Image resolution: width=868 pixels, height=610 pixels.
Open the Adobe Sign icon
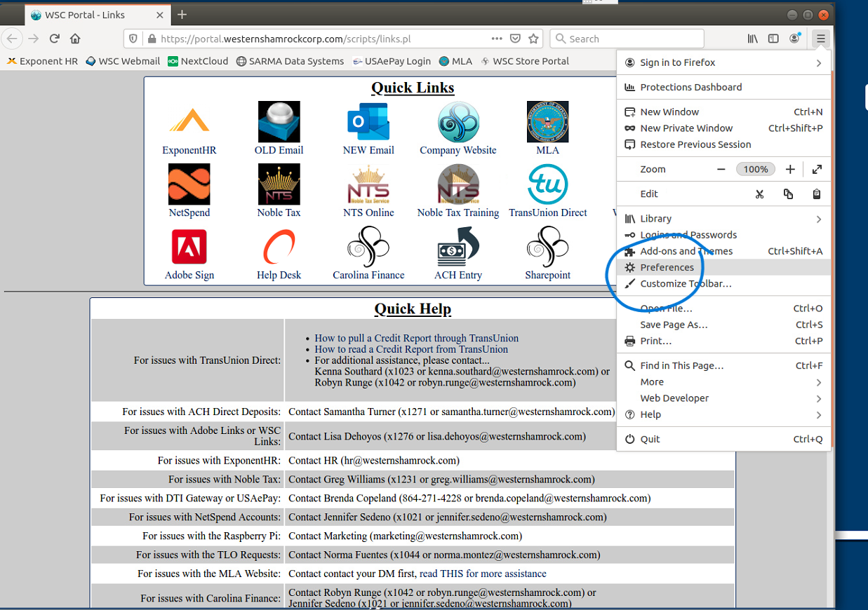(189, 247)
